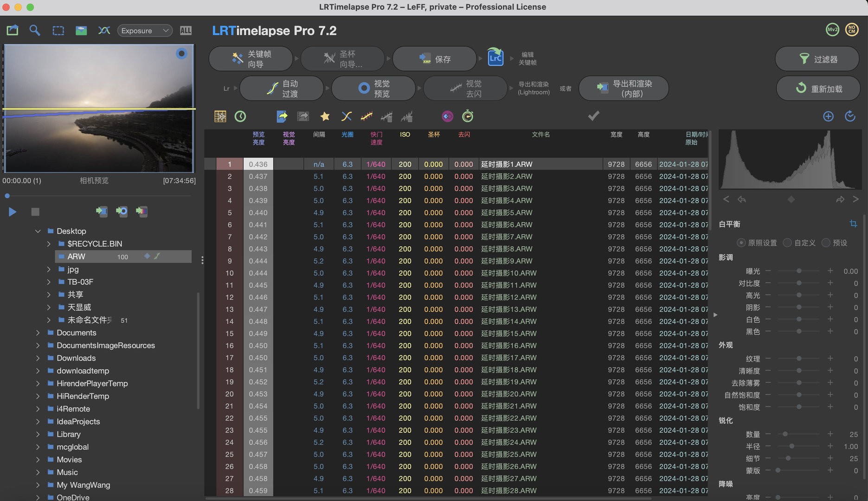Select the 预设 white balance radio
The image size is (868, 501).
point(826,243)
